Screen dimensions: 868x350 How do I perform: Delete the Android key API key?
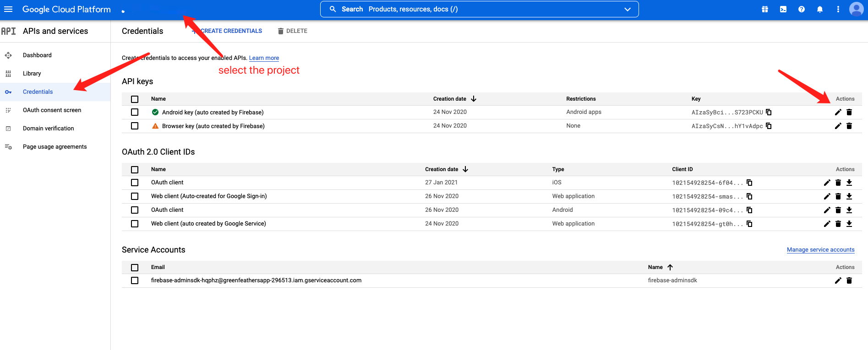[849, 112]
